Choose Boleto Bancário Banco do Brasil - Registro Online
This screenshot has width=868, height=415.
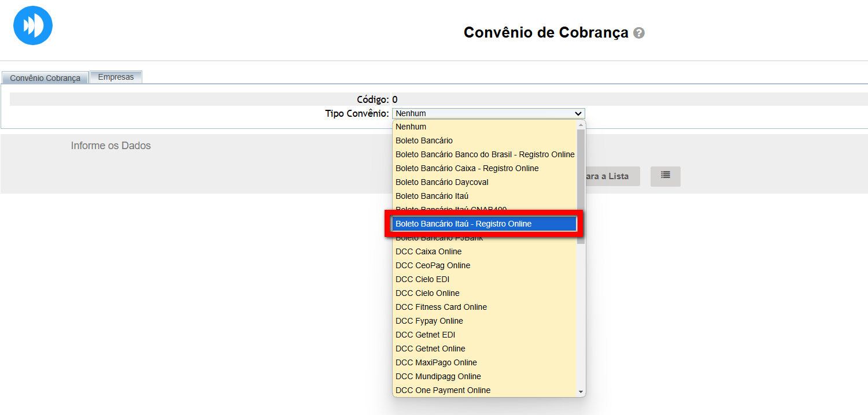click(x=485, y=154)
